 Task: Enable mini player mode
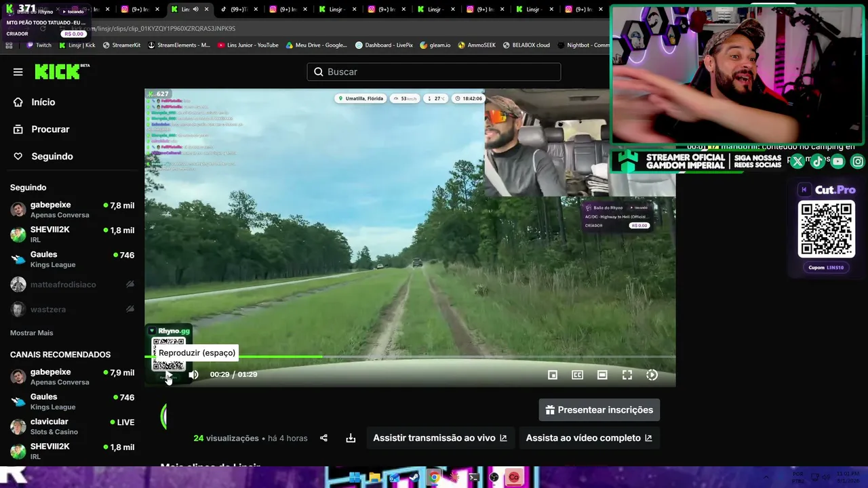(553, 375)
